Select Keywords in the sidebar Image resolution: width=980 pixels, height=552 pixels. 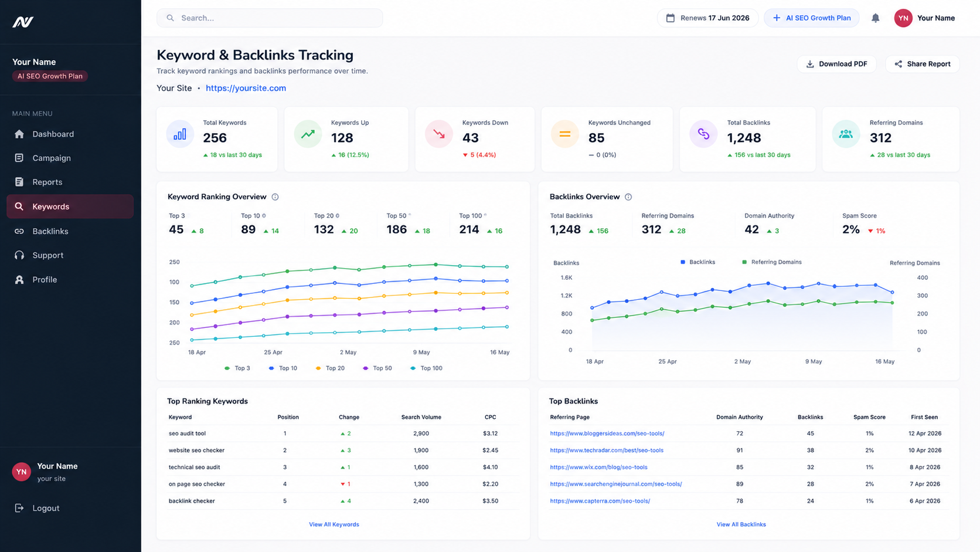70,206
